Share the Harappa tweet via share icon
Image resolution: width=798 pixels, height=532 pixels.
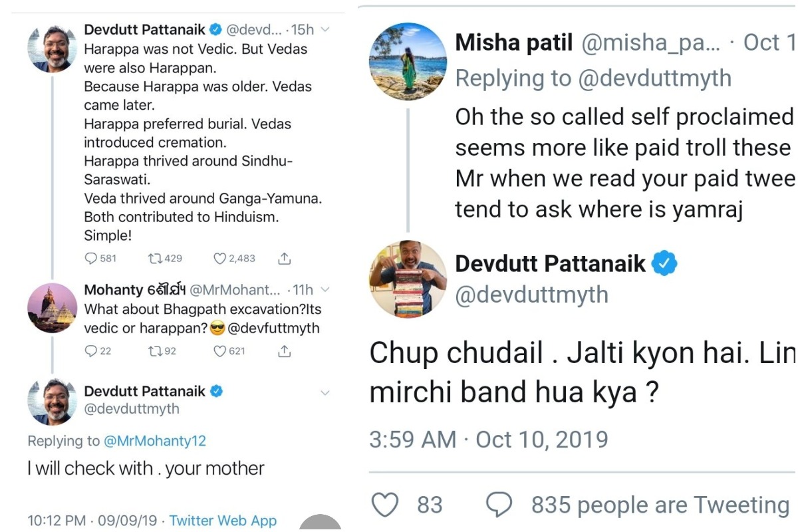(284, 258)
